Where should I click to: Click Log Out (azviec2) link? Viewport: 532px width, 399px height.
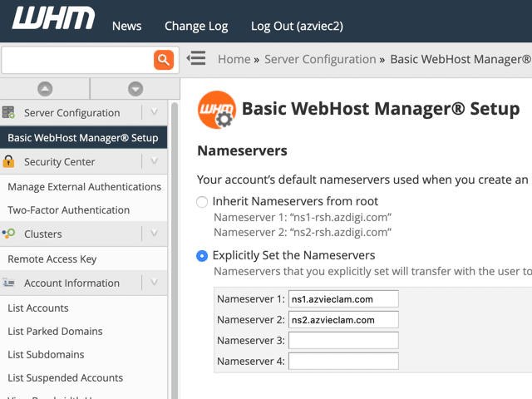[297, 26]
